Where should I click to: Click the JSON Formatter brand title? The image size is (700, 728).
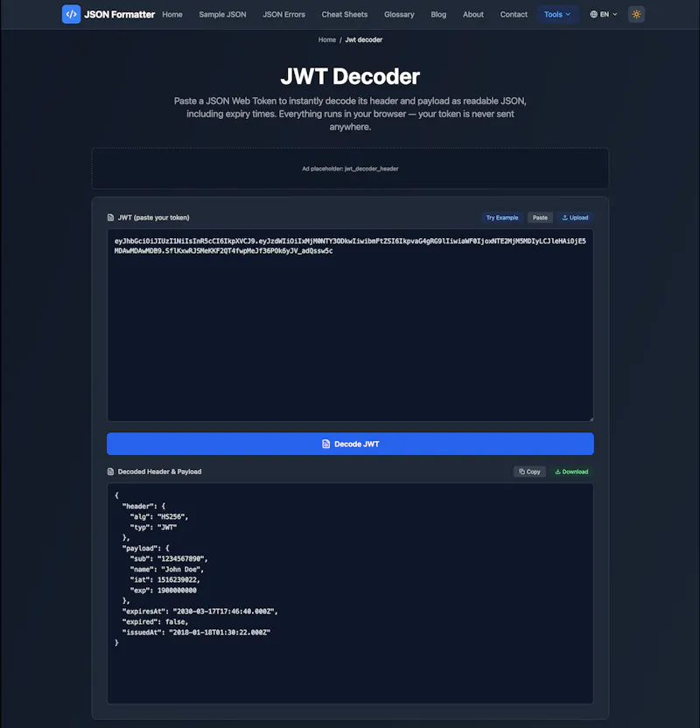pos(120,14)
